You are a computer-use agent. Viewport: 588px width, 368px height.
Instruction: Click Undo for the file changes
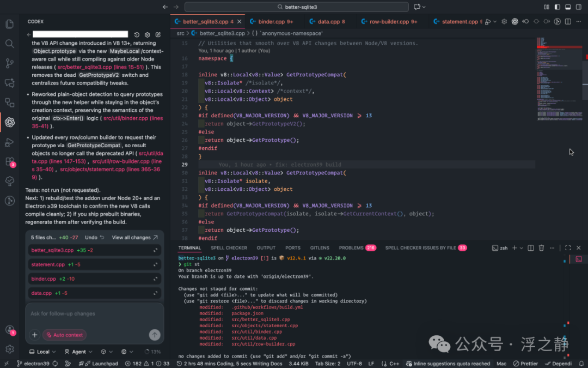coord(95,237)
